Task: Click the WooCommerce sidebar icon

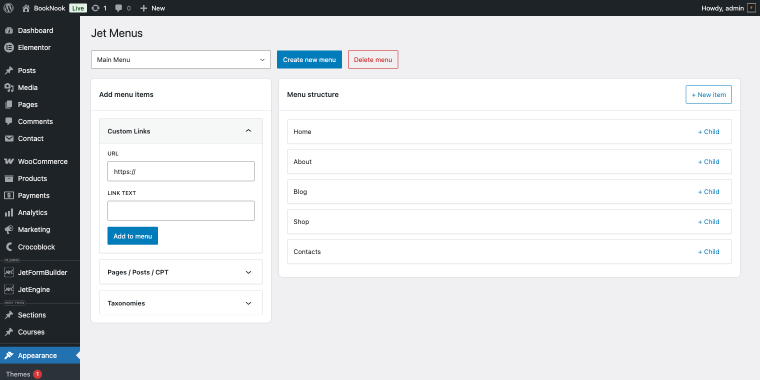Action: click(x=9, y=161)
